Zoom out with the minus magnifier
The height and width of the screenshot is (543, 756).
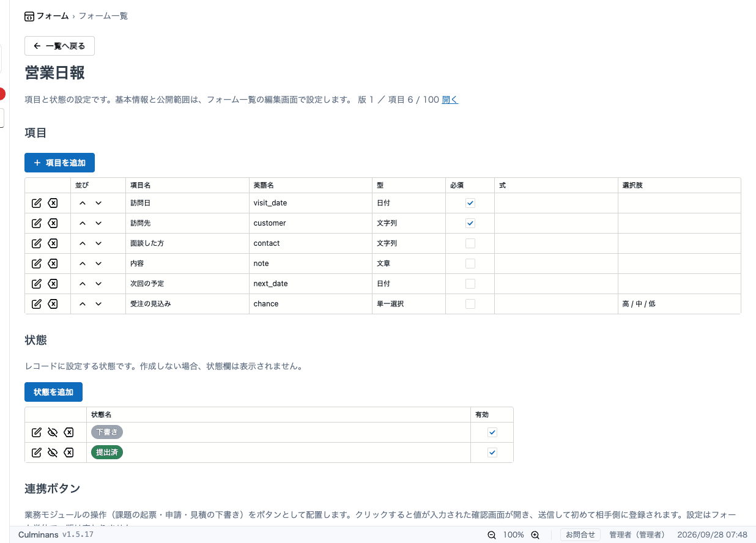point(491,535)
